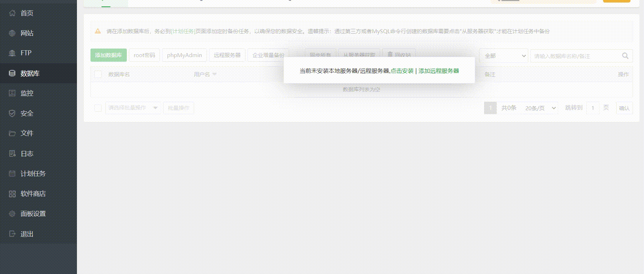
Task: Click the 远程服务器 button
Action: (x=227, y=55)
